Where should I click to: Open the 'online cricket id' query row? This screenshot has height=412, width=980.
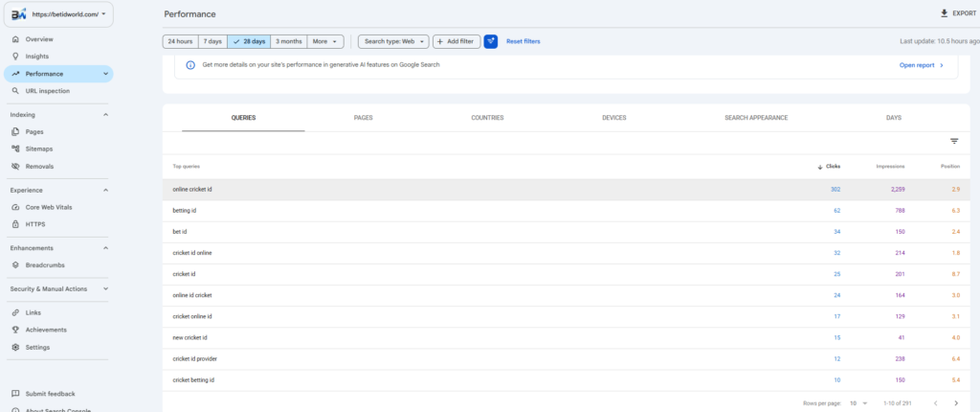567,190
